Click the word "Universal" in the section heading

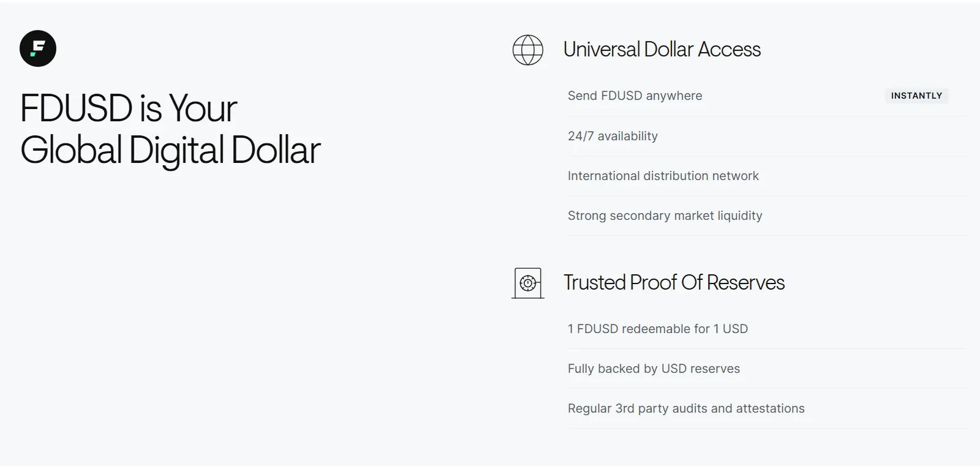[601, 50]
